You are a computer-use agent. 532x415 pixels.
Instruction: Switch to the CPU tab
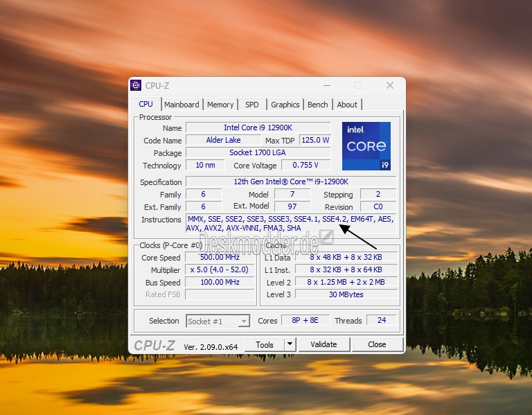(146, 104)
